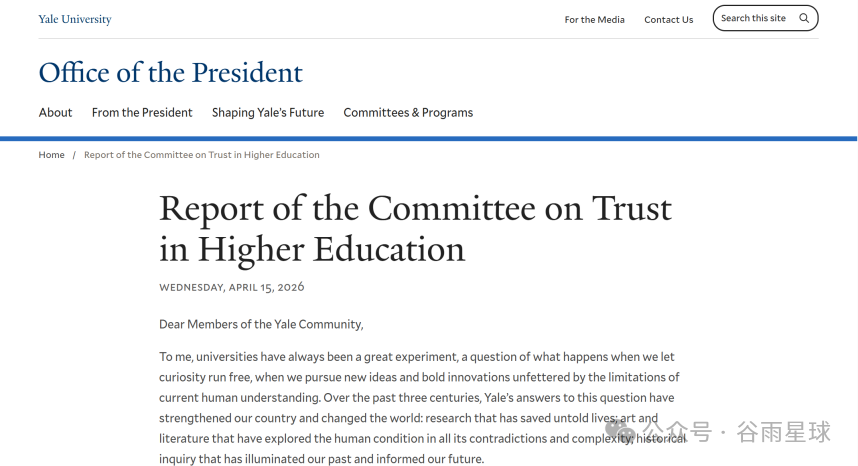Click the Office of the President heading
858x466 pixels.
170,72
